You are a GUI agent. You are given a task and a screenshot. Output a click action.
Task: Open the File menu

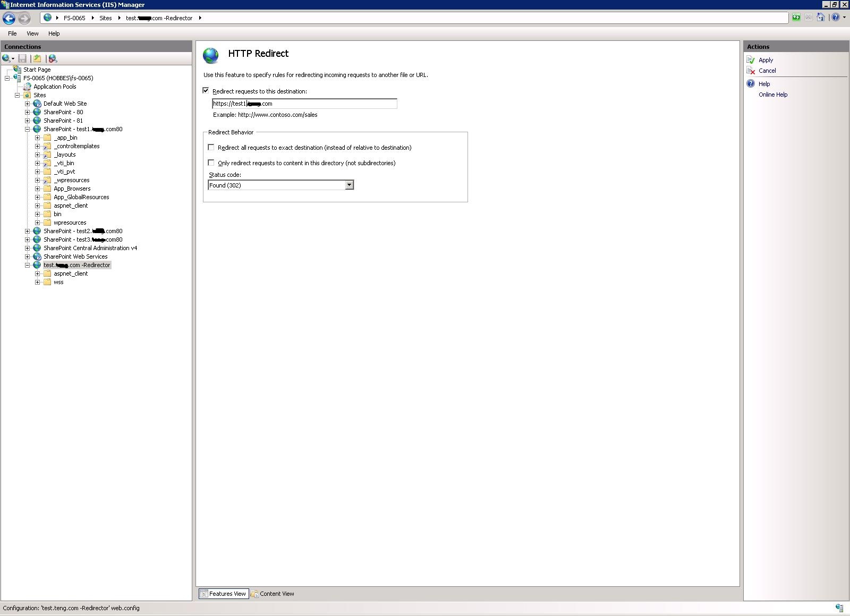coord(12,33)
